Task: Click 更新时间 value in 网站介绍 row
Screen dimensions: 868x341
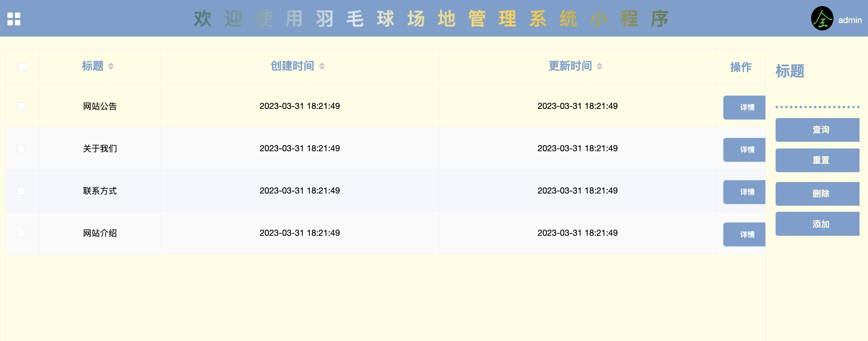Action: pyautogui.click(x=578, y=233)
